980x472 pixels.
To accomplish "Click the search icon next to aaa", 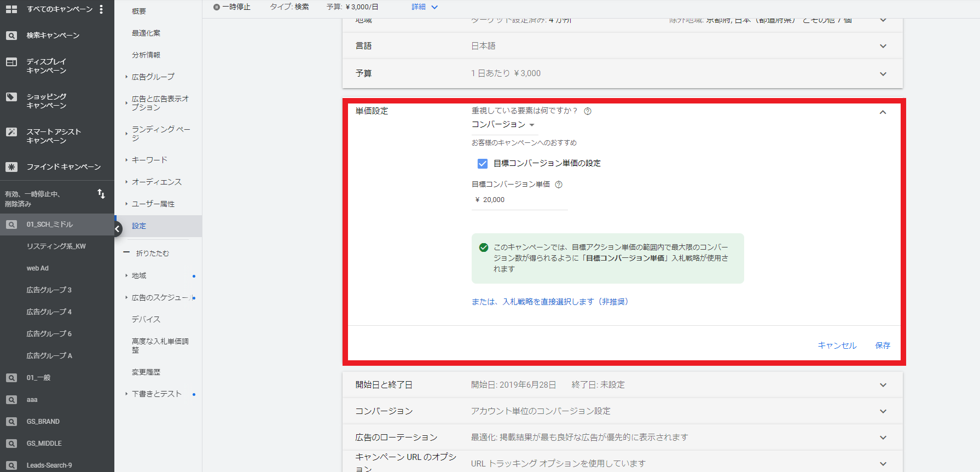I will [x=11, y=400].
